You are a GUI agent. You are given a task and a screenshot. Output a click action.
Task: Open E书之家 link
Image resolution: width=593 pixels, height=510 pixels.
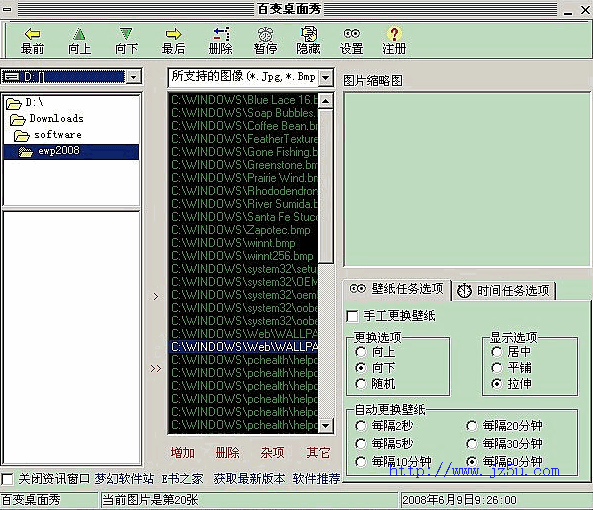pyautogui.click(x=182, y=479)
